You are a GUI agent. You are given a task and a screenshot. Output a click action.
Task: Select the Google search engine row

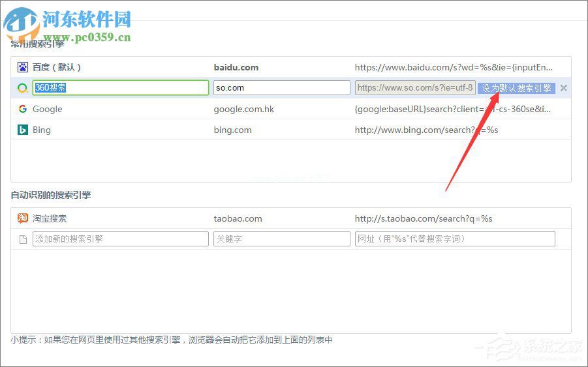[48, 109]
